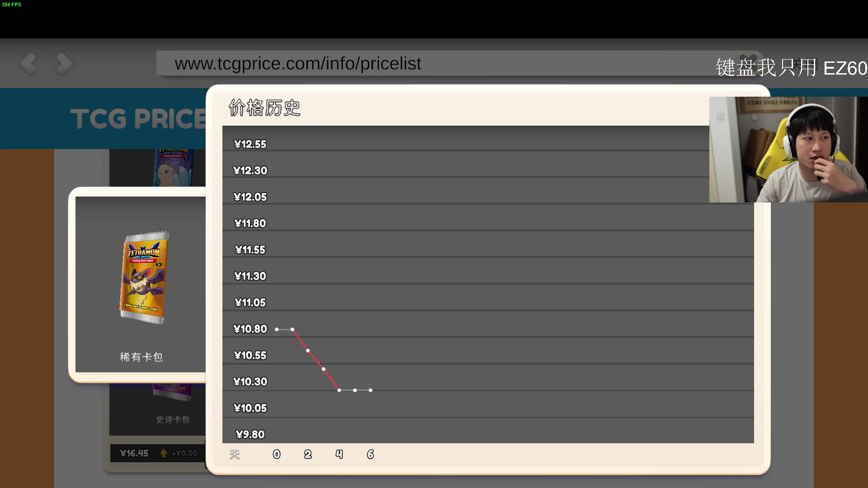Click the ¥10.30 axis label
Image resolution: width=868 pixels, height=488 pixels.
[x=250, y=382]
